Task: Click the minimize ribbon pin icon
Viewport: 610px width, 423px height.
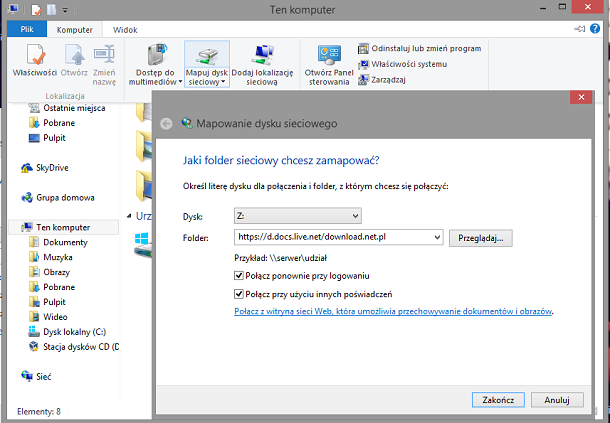Action: pos(579,29)
